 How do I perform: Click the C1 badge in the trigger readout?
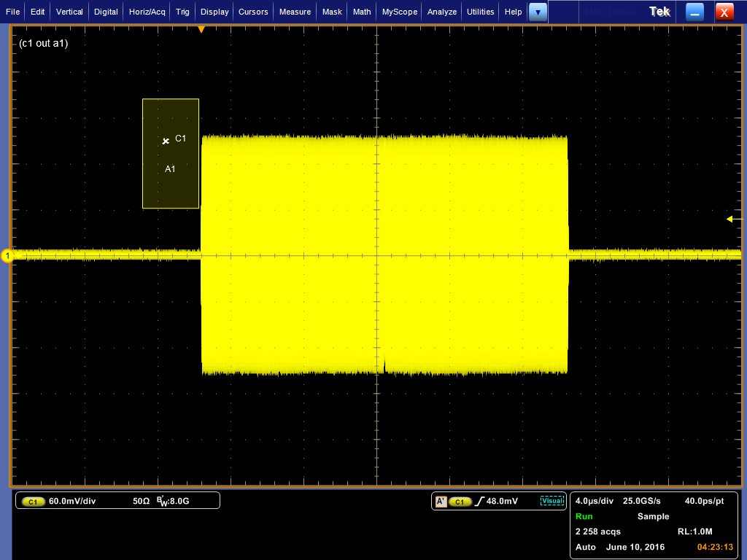click(460, 501)
